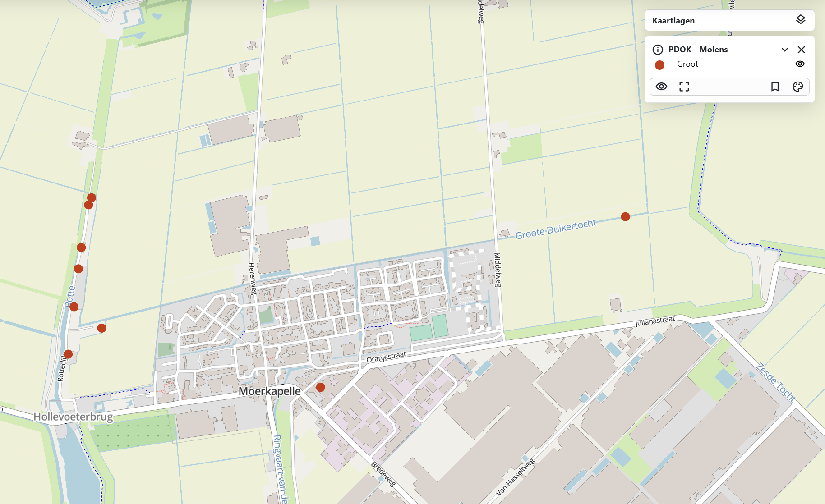The width and height of the screenshot is (825, 504).
Task: Click the Hollevoeterbrug place label
Action: [73, 417]
